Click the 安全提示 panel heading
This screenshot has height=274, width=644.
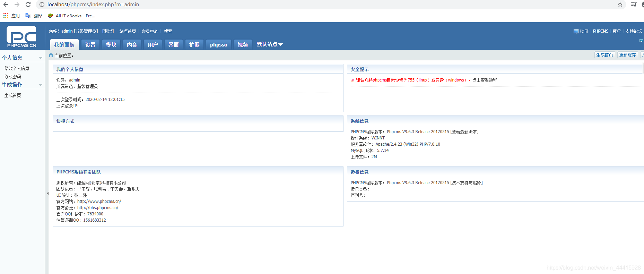(359, 69)
